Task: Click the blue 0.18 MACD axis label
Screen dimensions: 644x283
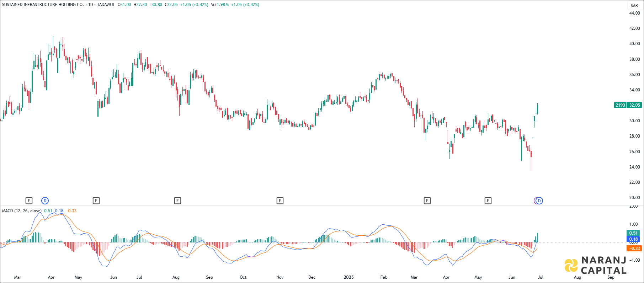Action: [x=633, y=239]
